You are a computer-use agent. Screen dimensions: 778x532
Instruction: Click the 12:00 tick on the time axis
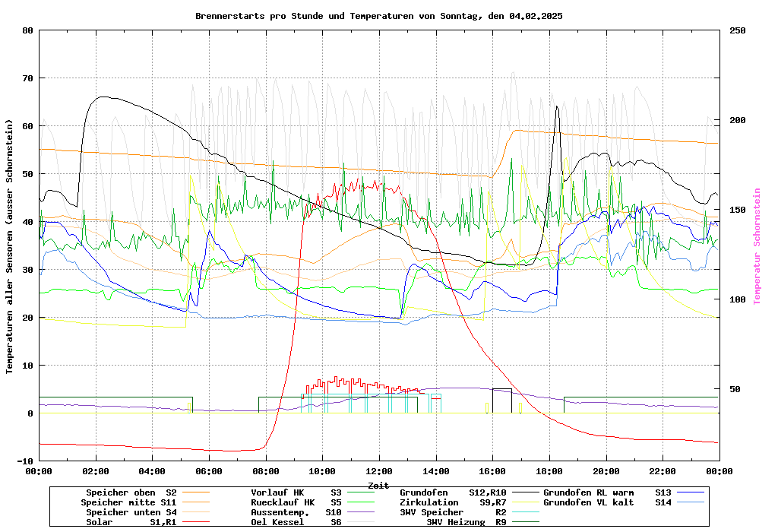(x=379, y=471)
